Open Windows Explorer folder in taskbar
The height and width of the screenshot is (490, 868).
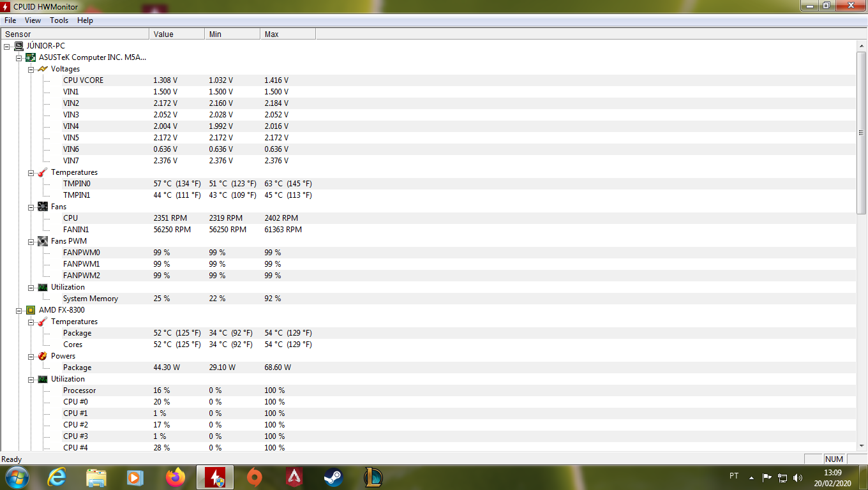point(96,477)
